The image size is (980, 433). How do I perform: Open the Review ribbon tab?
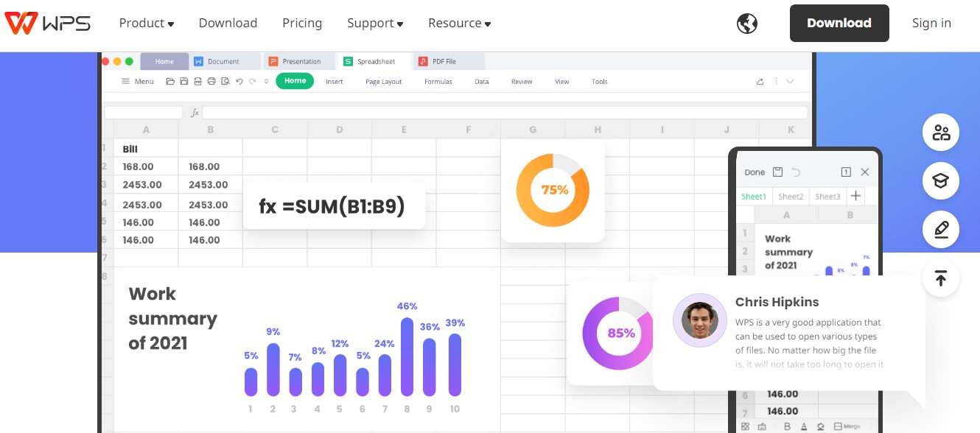pyautogui.click(x=522, y=82)
